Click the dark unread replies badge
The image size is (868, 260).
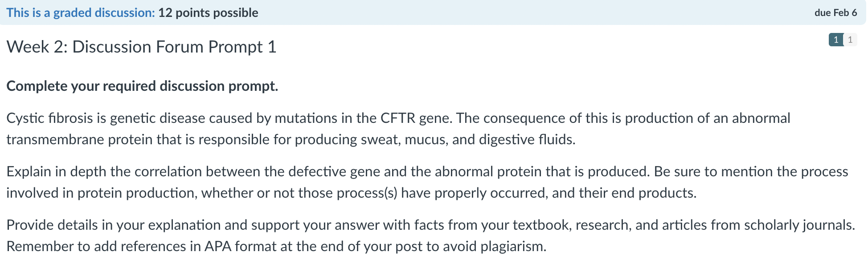pos(836,40)
